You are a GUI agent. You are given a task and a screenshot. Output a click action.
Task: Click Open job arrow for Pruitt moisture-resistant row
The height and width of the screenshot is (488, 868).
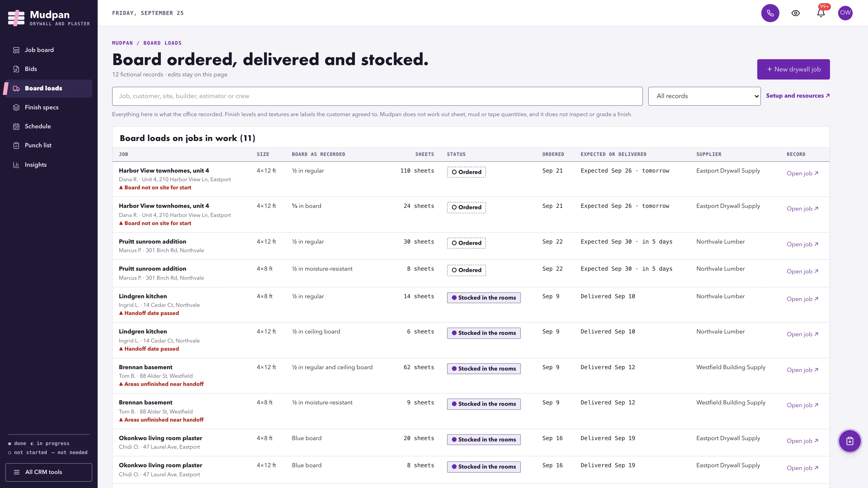[x=816, y=271]
